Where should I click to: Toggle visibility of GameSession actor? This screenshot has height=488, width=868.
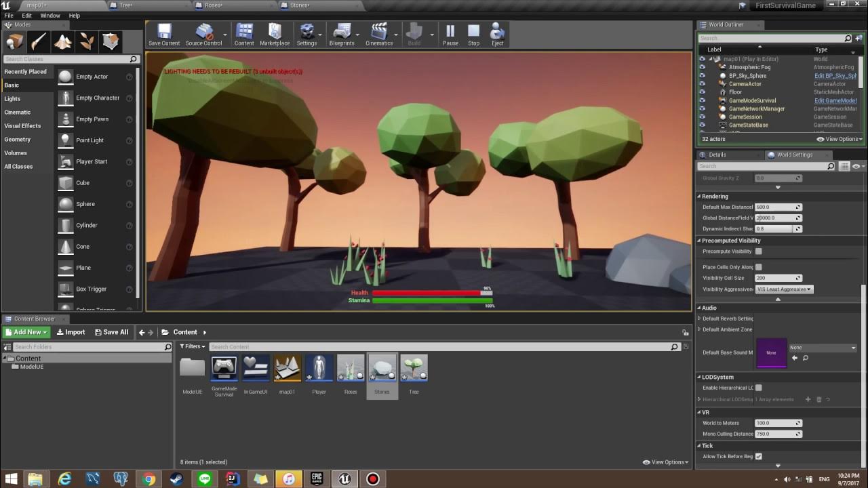(x=702, y=117)
